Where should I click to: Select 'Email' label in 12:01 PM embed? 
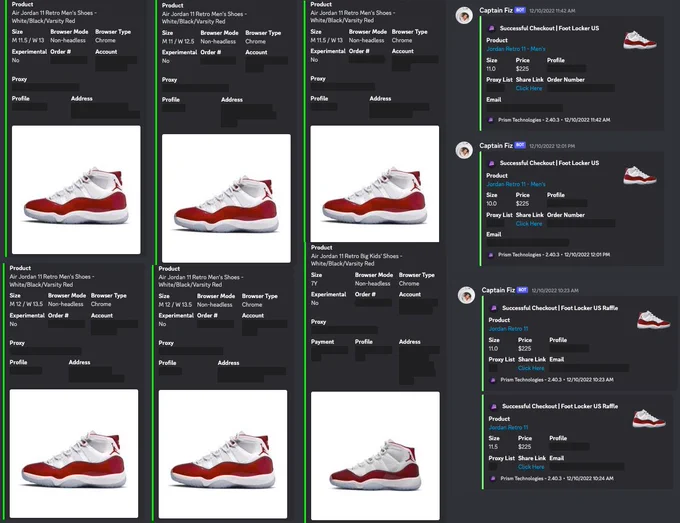(x=494, y=235)
